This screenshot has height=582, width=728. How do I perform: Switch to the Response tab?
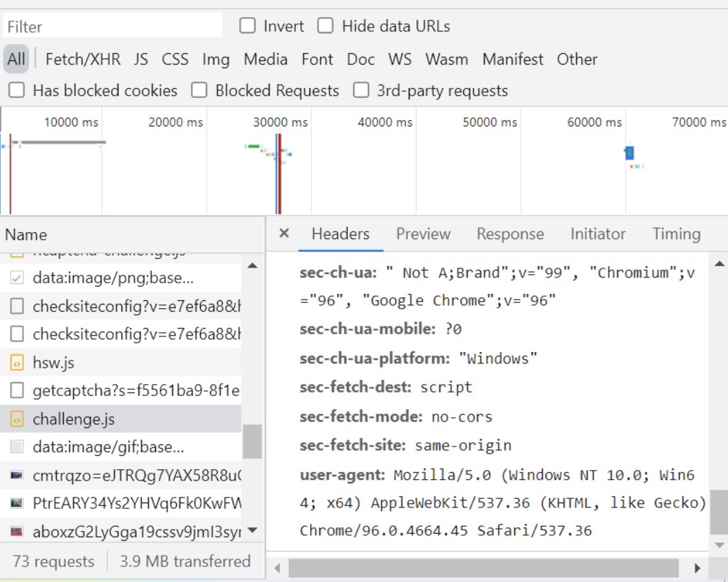click(x=510, y=234)
